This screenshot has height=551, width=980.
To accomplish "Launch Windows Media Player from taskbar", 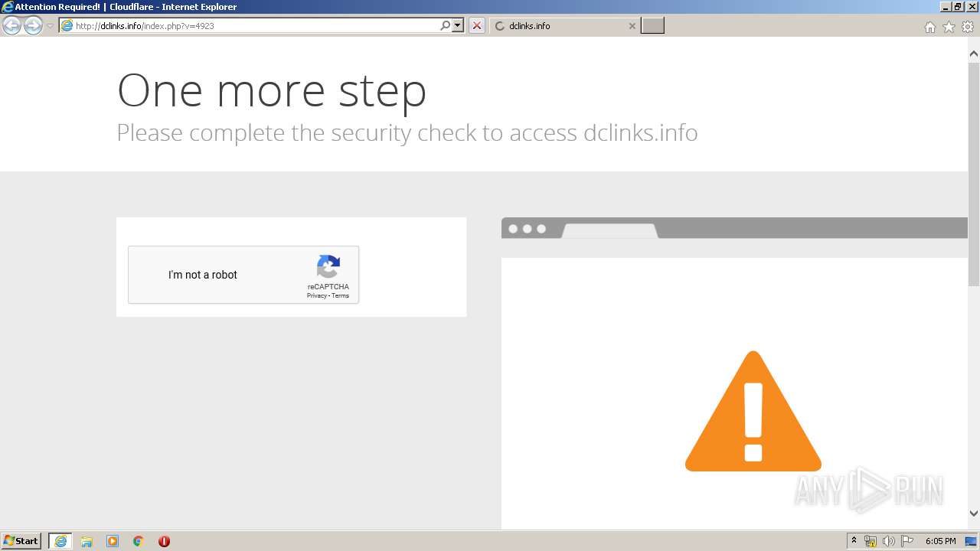I will 113,541.
